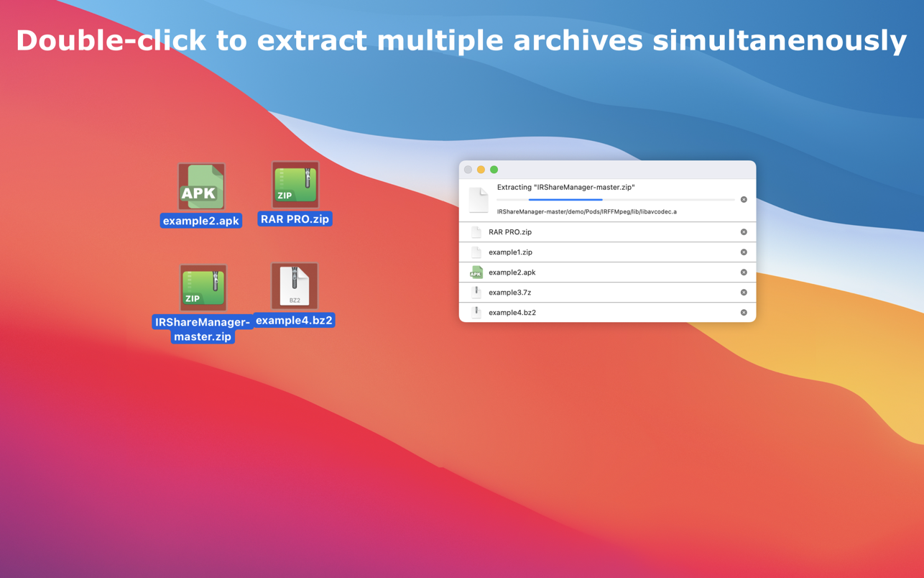Minimize the extraction window with yellow button
The image size is (924, 578).
coord(481,170)
